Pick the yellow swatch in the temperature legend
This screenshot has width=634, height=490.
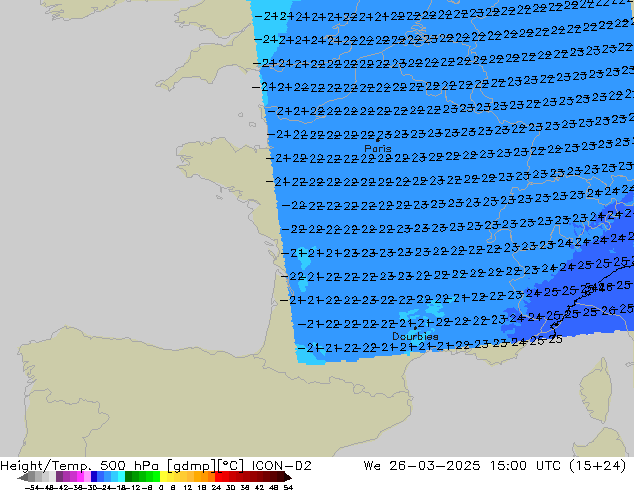163,477
